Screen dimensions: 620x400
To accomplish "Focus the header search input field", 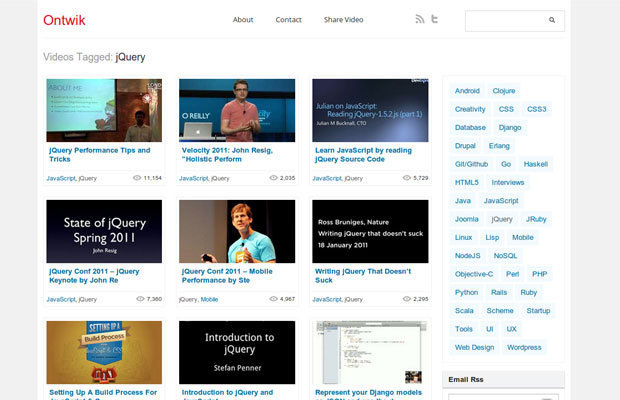I will [x=515, y=21].
